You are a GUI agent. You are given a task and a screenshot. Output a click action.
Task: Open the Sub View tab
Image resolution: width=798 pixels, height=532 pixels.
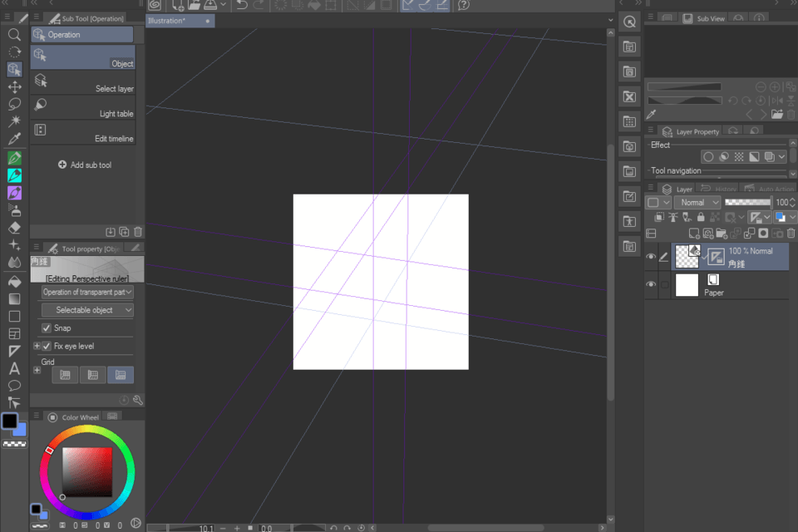(703, 18)
